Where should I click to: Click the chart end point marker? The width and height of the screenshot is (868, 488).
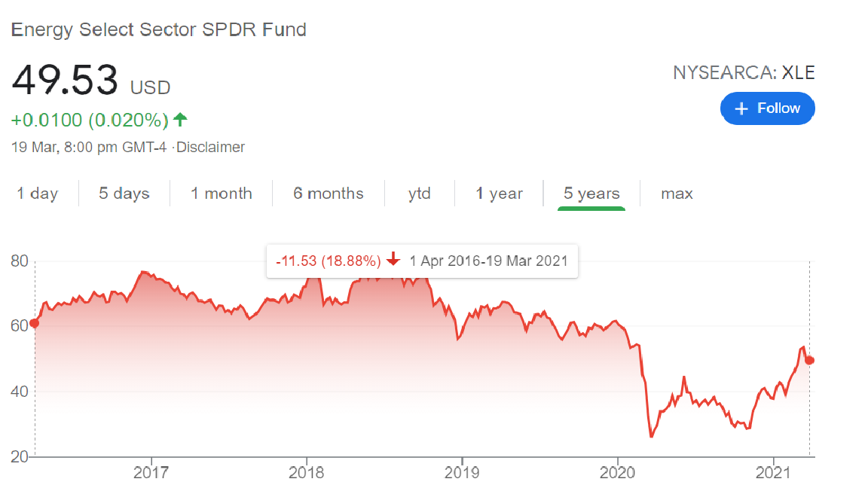[x=810, y=360]
